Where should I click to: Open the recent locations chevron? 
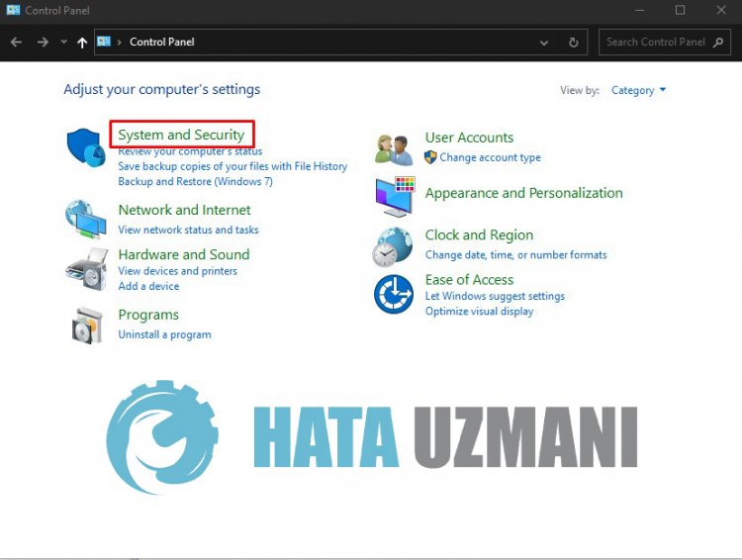[64, 43]
